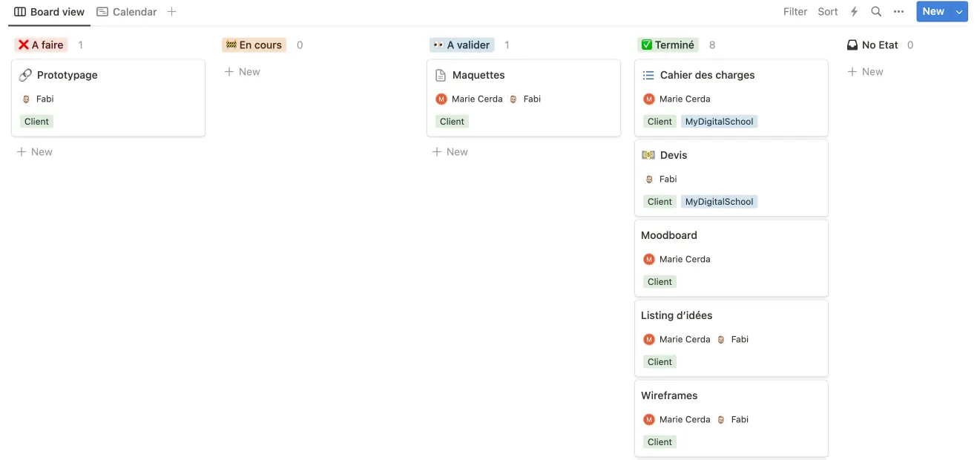Image resolution: width=980 pixels, height=460 pixels.
Task: Click Fabi avatar on Maquettes card
Action: point(513,99)
